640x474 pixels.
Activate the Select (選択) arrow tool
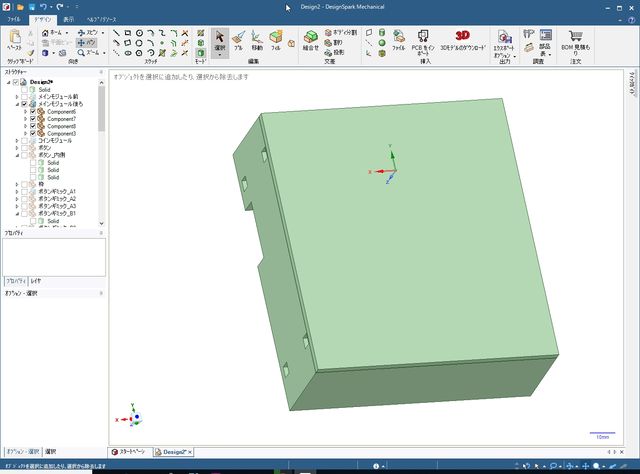coord(220,40)
